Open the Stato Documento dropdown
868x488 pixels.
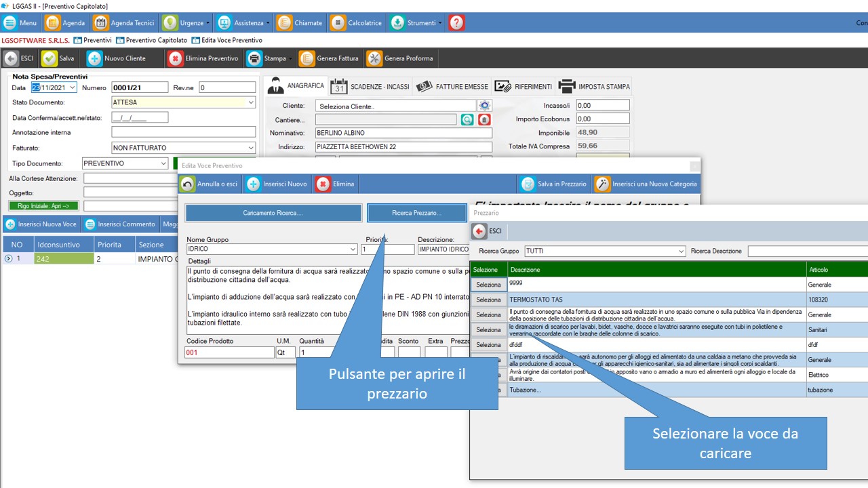coord(251,102)
